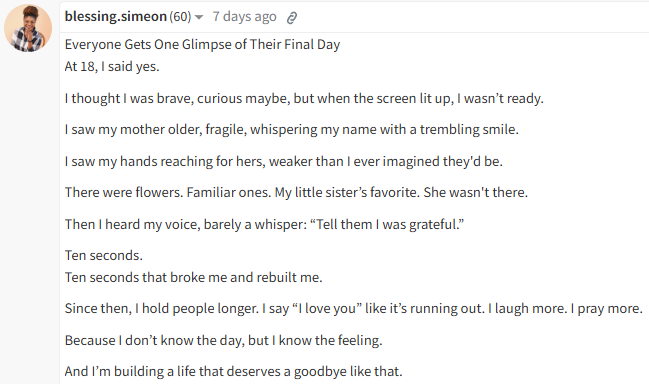
Task: Click the line 'At 18, I said yes.'
Action: 112,66
